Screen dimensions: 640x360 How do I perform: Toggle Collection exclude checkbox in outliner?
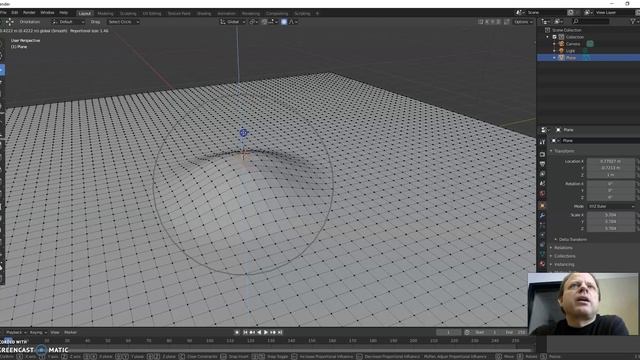coord(555,37)
